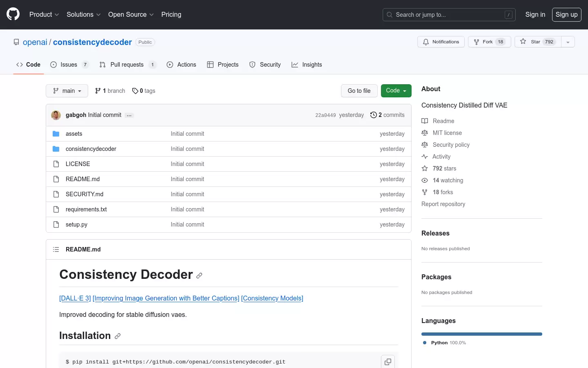Image resolution: width=588 pixels, height=368 pixels.
Task: Expand the commit message ellipsis button
Action: pyautogui.click(x=129, y=115)
